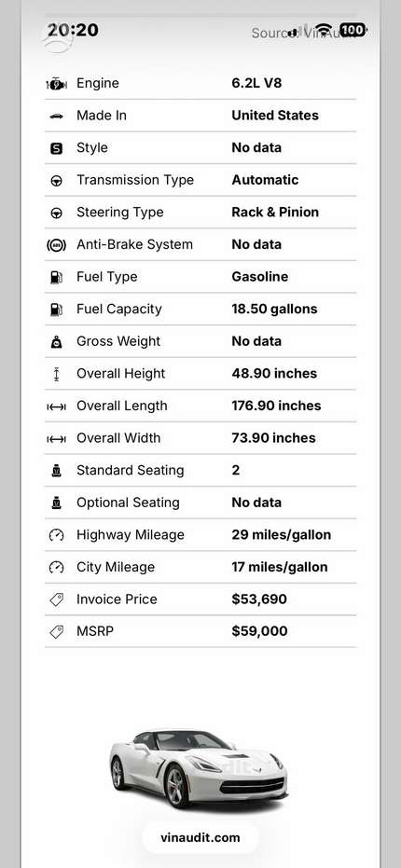Click the seat icon beside Standard Seating
This screenshot has height=868, width=401.
point(57,471)
